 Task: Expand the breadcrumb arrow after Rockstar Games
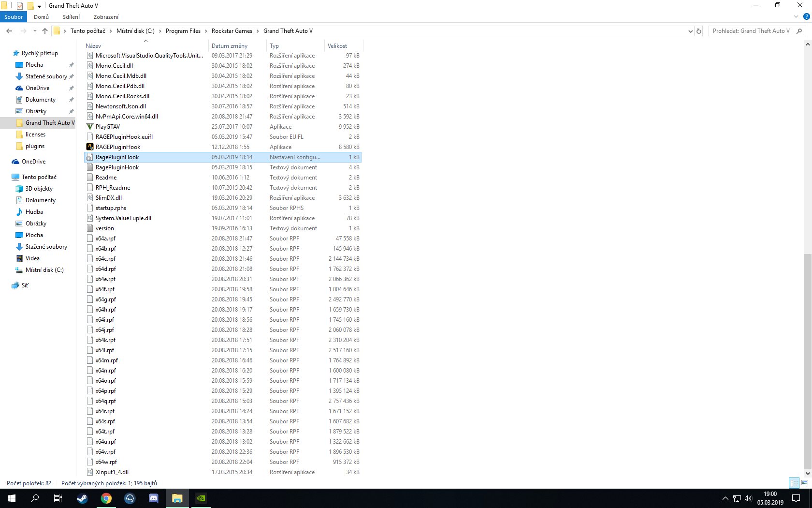click(258, 31)
